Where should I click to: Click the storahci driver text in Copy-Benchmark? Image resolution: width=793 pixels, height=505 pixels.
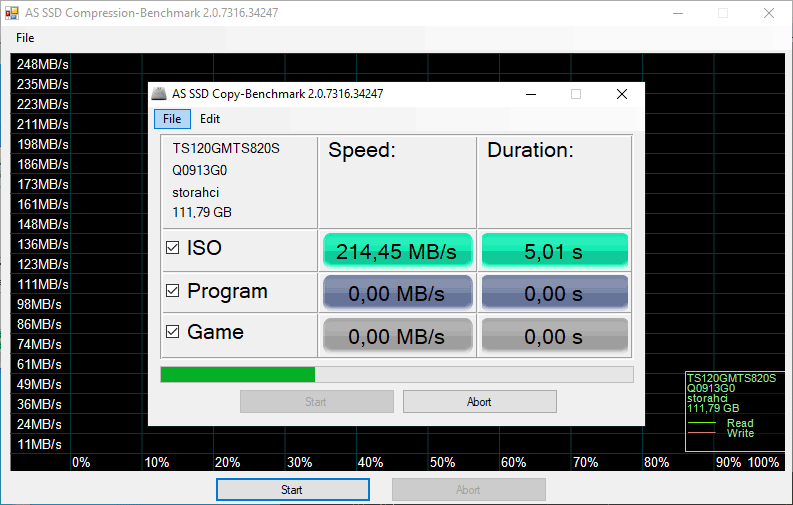tap(196, 193)
